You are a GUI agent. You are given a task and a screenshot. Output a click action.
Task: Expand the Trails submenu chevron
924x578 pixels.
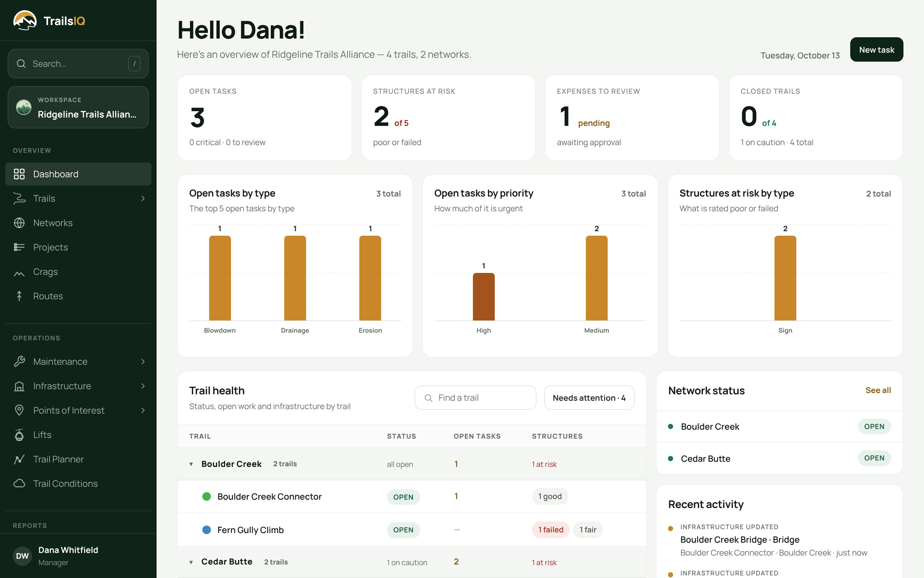[x=143, y=198]
